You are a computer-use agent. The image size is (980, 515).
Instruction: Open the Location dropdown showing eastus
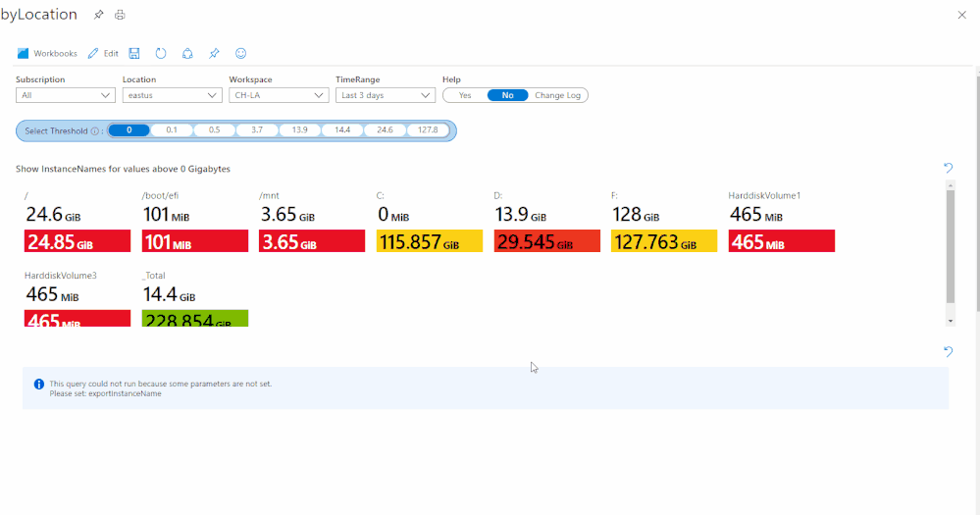pyautogui.click(x=172, y=95)
